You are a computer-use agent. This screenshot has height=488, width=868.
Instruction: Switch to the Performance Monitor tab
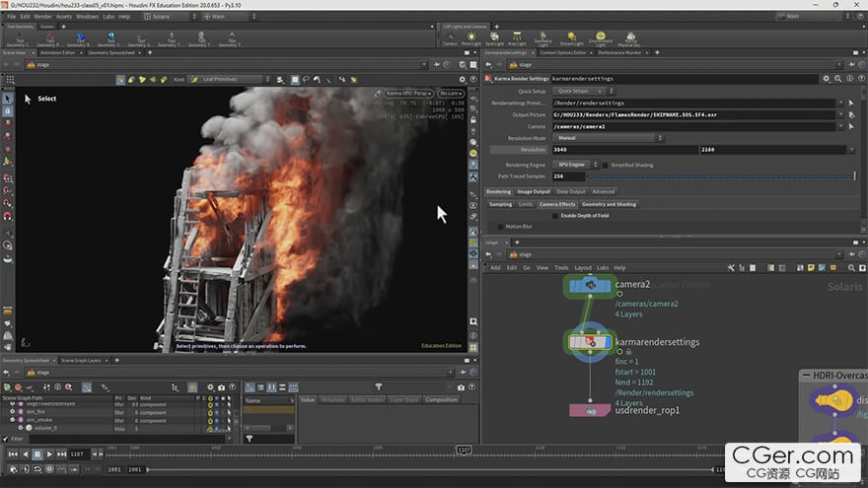[x=619, y=52]
